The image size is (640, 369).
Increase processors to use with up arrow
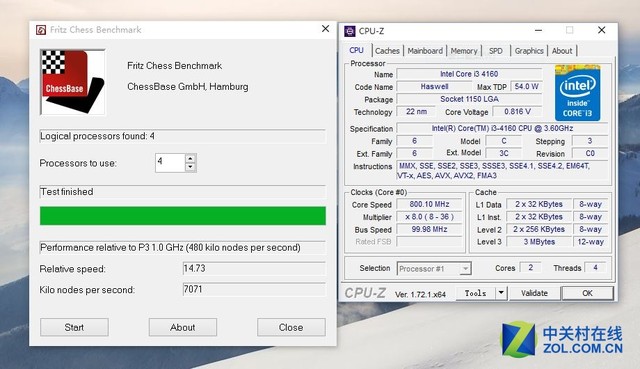click(x=190, y=158)
